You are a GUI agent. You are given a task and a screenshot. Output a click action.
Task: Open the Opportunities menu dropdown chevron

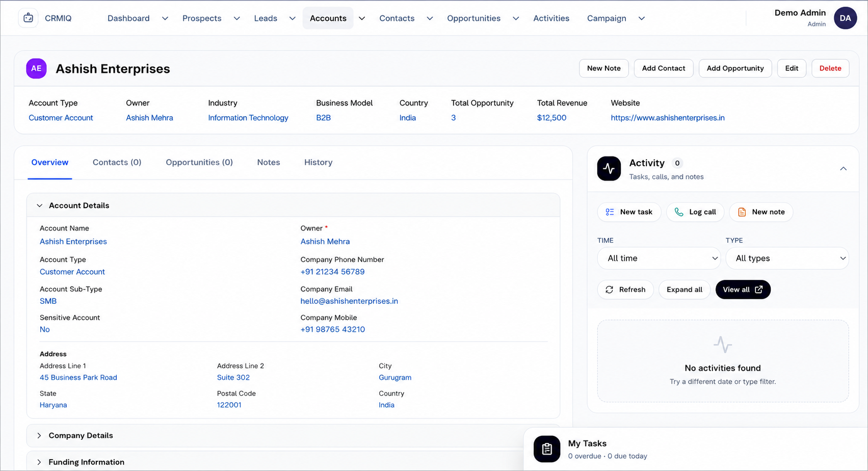click(516, 18)
